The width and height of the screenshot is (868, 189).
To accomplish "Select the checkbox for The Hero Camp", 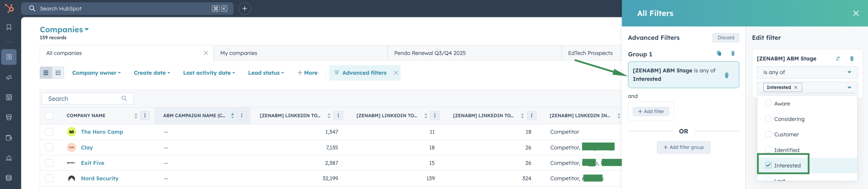I will (49, 132).
